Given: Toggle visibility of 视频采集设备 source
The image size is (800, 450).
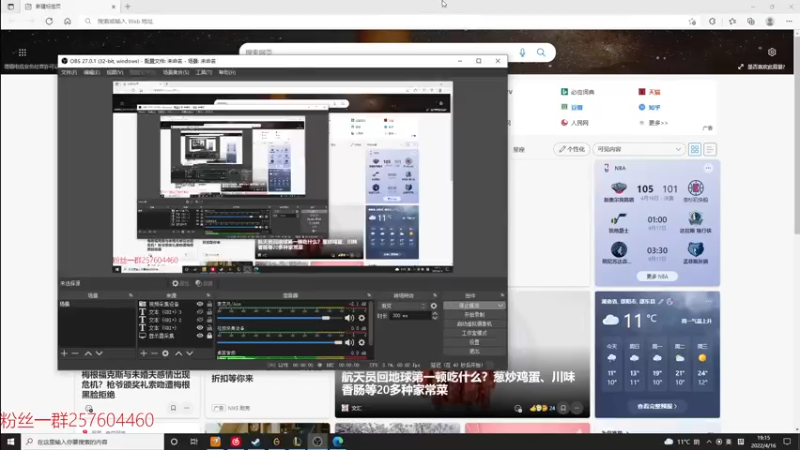Looking at the screenshot, I should click(x=199, y=304).
